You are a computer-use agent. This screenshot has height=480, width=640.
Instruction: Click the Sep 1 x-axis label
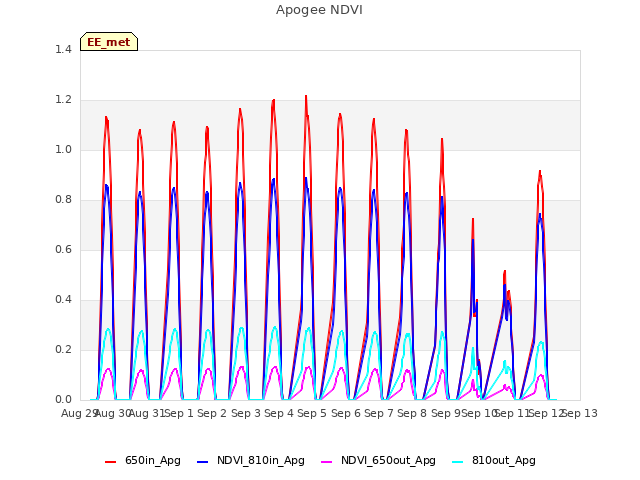[179, 413]
